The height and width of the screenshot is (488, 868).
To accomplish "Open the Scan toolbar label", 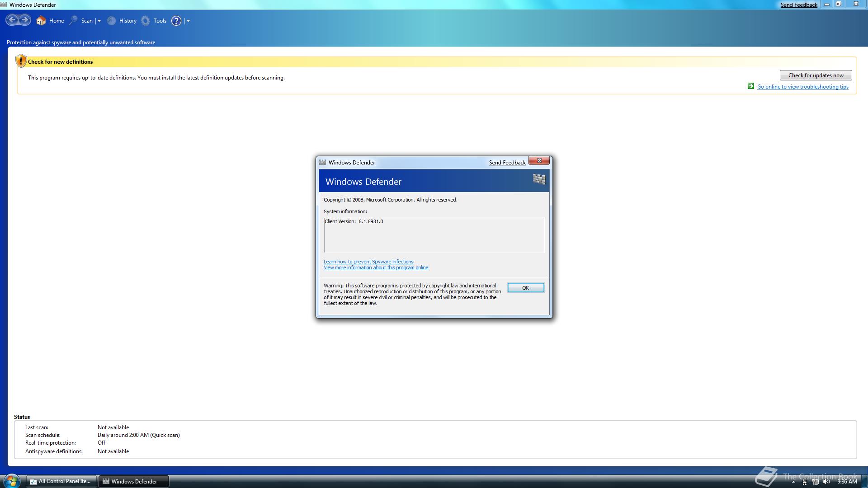I will (87, 21).
